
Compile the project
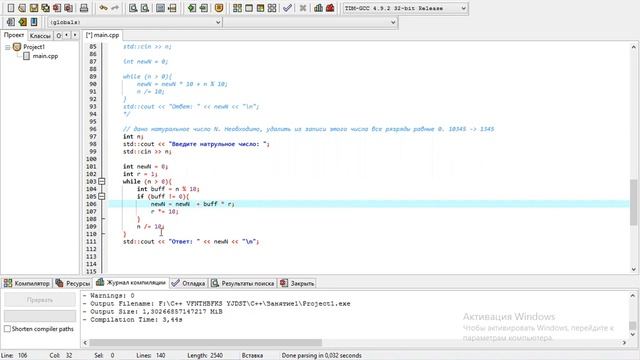click(x=237, y=8)
